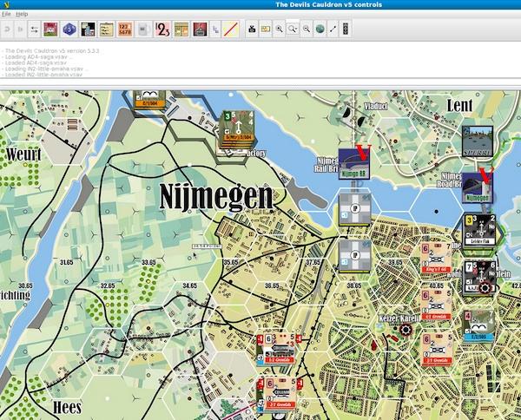Open the orange 1234/5678 numbers chart icon
Image resolution: width=521 pixels, height=420 pixels.
coord(126,29)
